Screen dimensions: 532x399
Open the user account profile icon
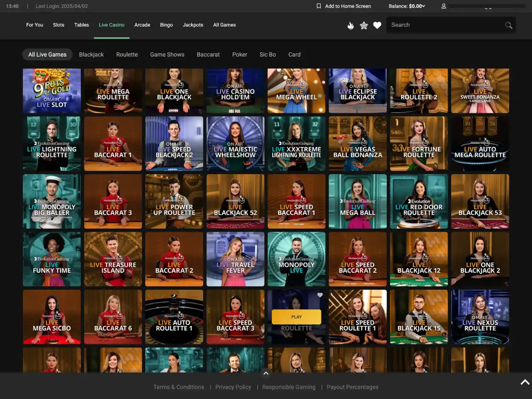click(443, 6)
